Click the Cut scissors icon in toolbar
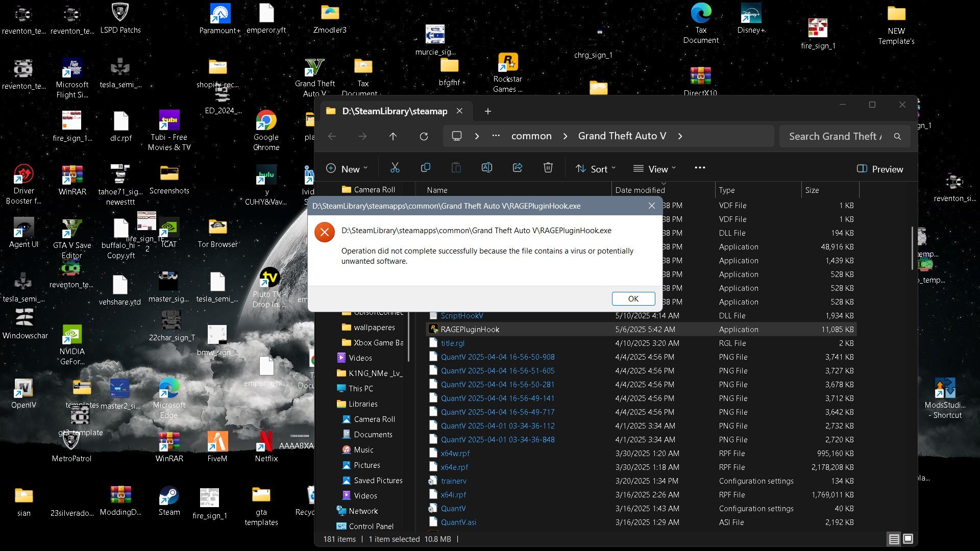Image resolution: width=980 pixels, height=551 pixels. [395, 168]
